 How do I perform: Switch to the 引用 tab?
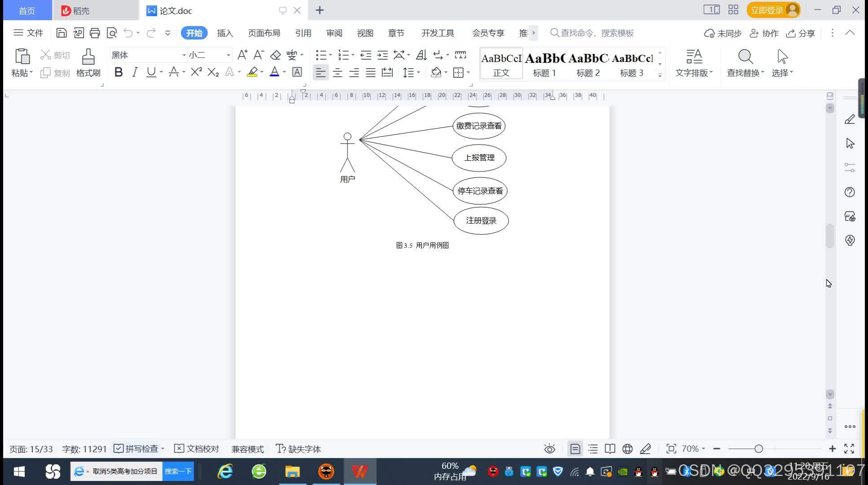[x=303, y=33]
